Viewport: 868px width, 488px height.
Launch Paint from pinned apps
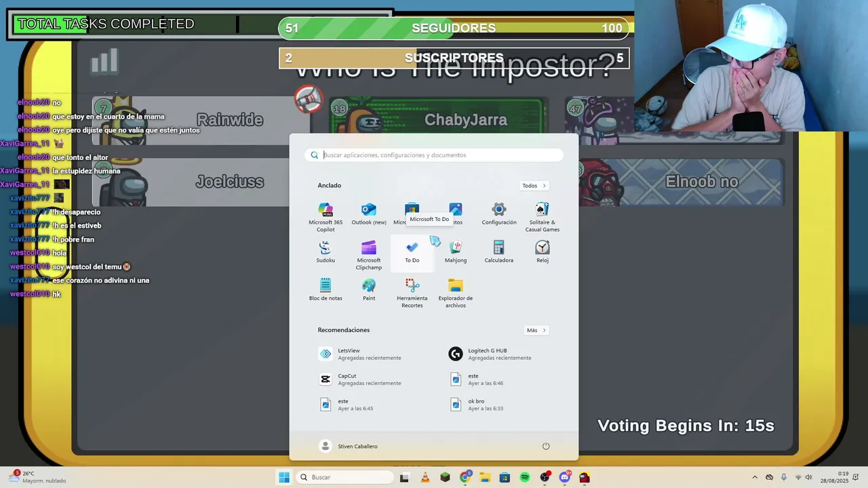tap(369, 290)
